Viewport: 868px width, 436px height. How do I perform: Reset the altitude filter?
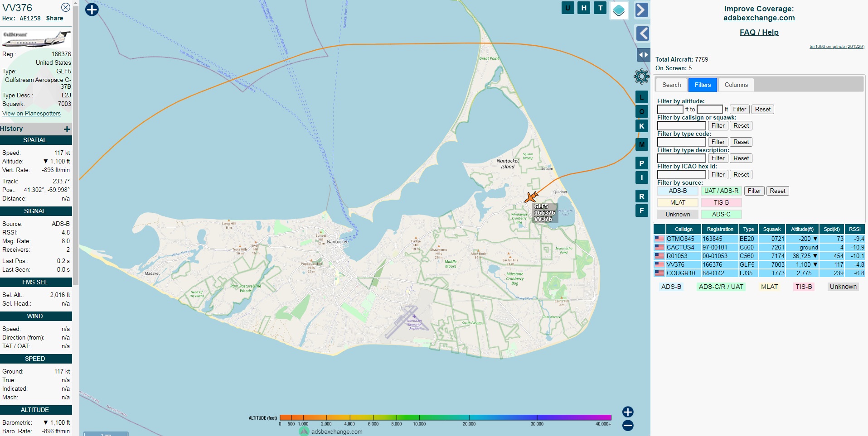point(762,110)
